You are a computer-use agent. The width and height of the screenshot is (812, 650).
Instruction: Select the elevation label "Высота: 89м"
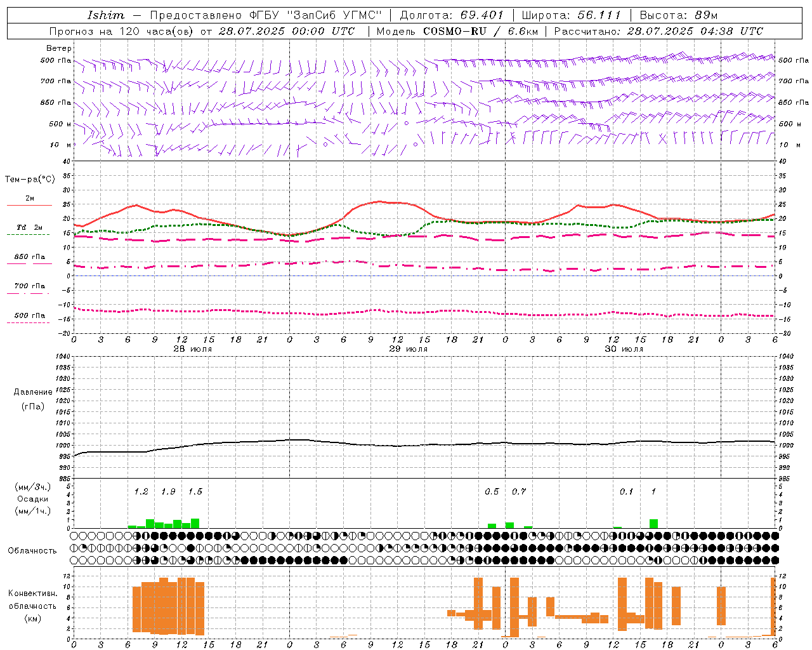(678, 15)
